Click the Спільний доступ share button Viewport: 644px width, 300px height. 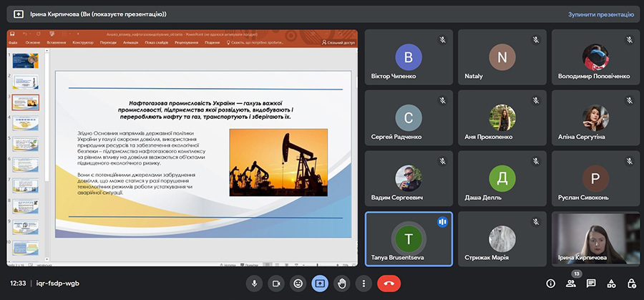tap(338, 42)
